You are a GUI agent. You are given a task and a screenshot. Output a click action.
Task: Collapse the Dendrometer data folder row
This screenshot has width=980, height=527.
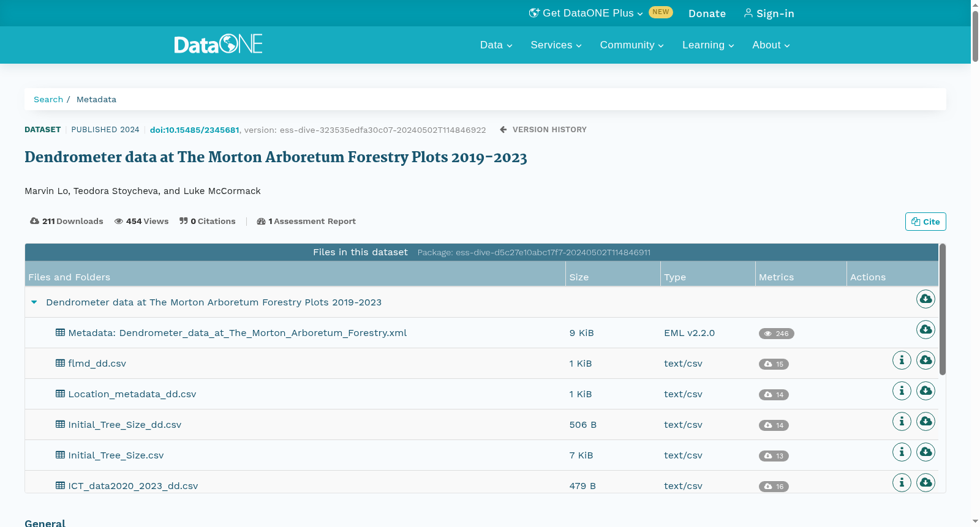coord(34,302)
